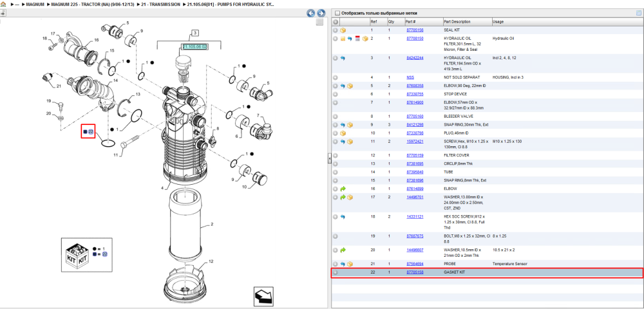The image size is (644, 309).
Task: Sort by Ref column header
Action: tap(378, 22)
